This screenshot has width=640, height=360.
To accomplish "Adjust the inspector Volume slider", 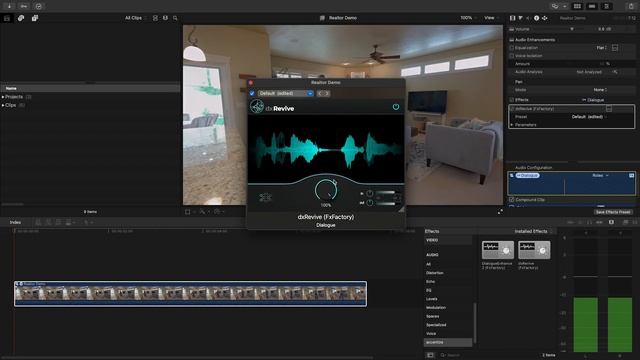I will (x=571, y=29).
